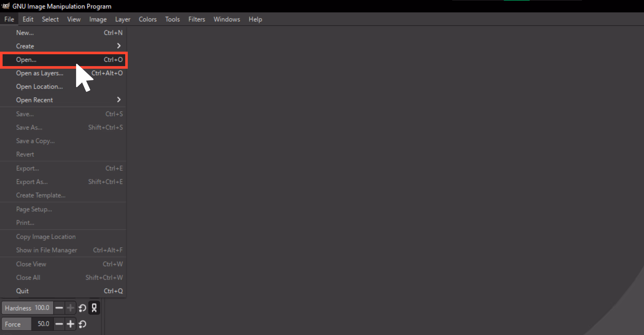Click the Print... entry
Image resolution: width=644 pixels, height=335 pixels.
63,223
